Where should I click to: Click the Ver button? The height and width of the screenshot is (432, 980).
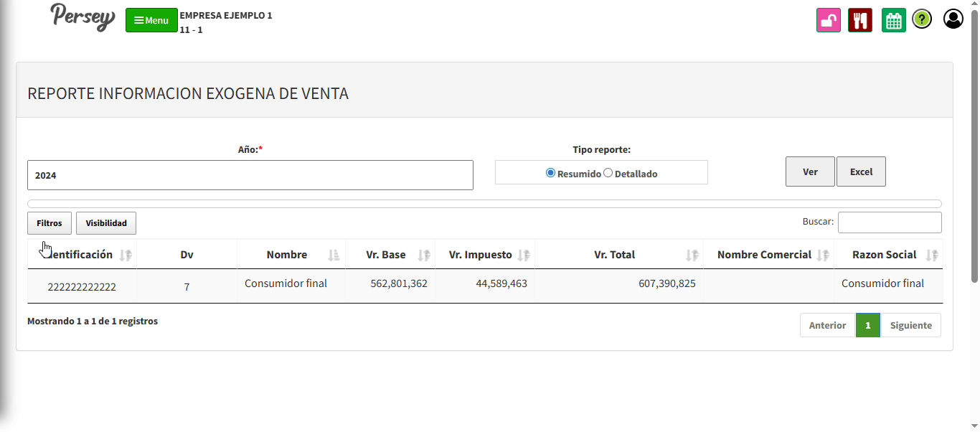(810, 172)
